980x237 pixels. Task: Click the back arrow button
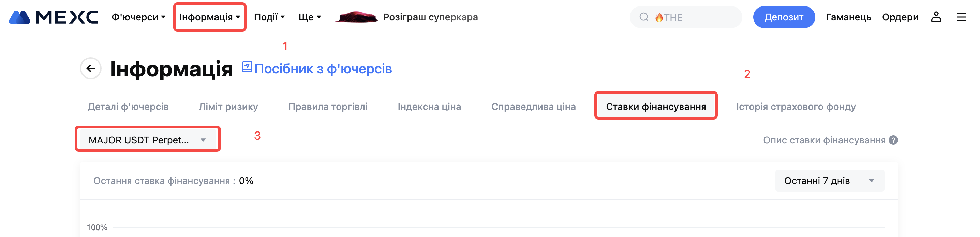[91, 69]
